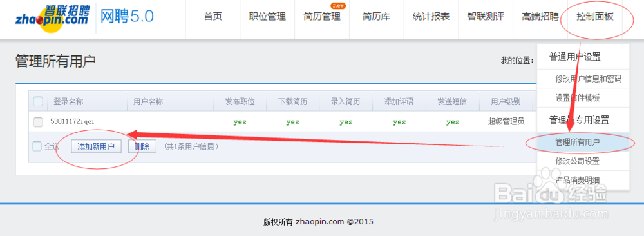Click login name 53011172iqci
Screen dimensions: 644x236
pyautogui.click(x=73, y=121)
